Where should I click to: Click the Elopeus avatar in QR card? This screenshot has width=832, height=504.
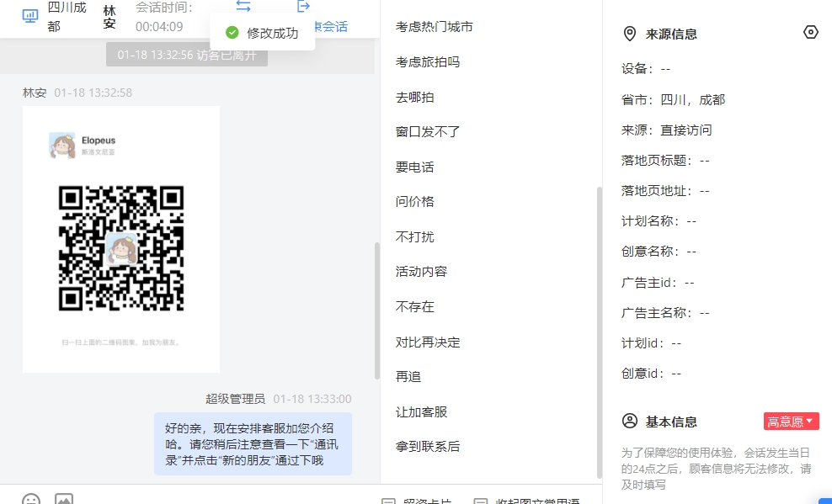pos(62,146)
